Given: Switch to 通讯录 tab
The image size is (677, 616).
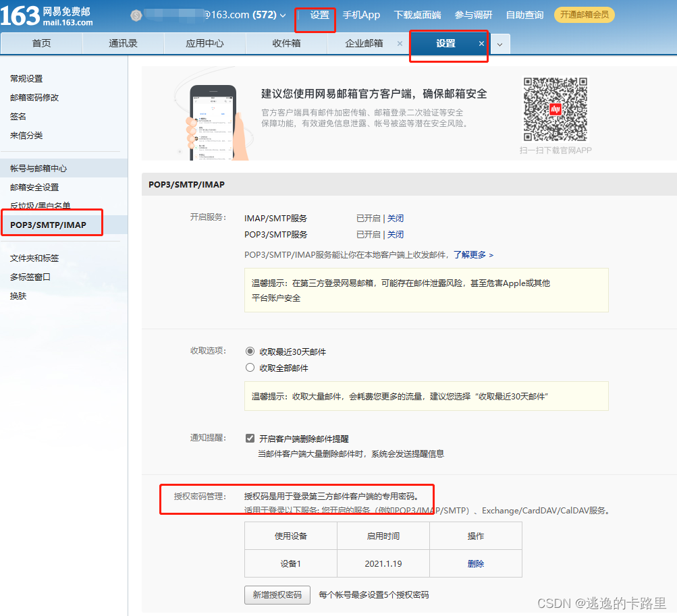Looking at the screenshot, I should tap(123, 43).
